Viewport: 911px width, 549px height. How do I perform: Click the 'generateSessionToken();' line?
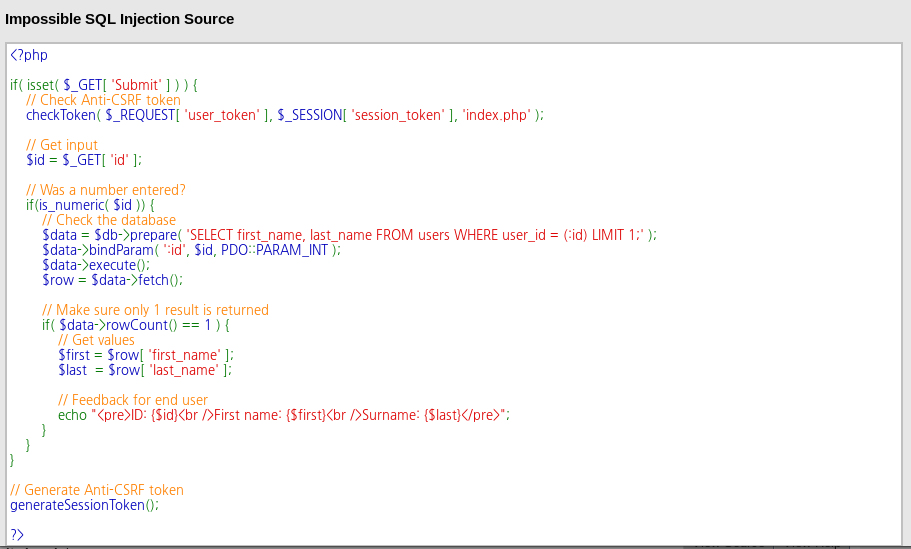click(84, 505)
